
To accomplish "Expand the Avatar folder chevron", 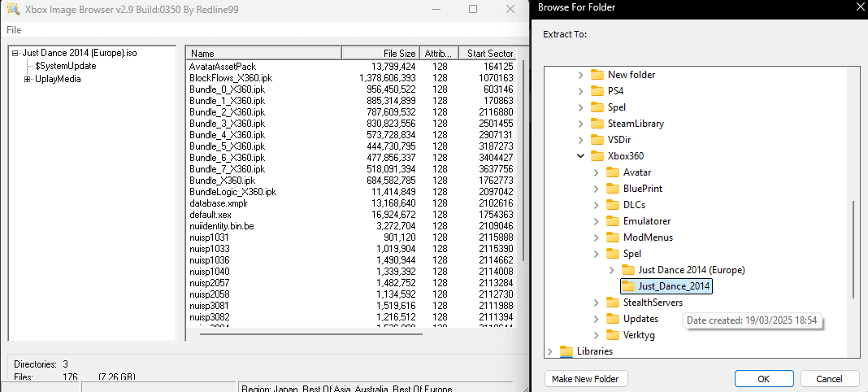I will [597, 172].
